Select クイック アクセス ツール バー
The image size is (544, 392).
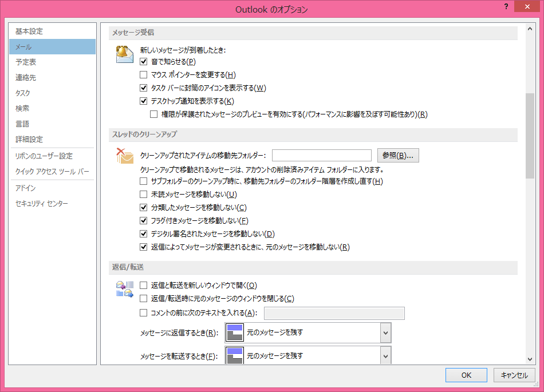coord(52,172)
